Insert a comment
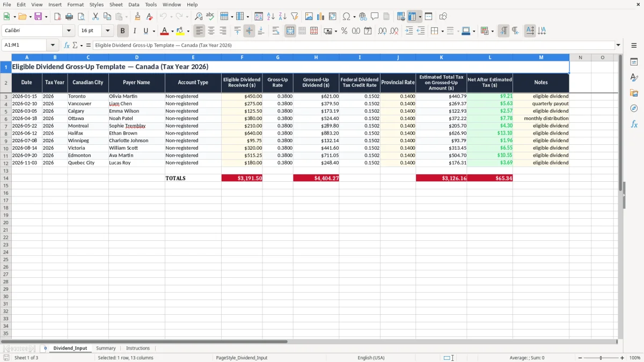 click(375, 17)
